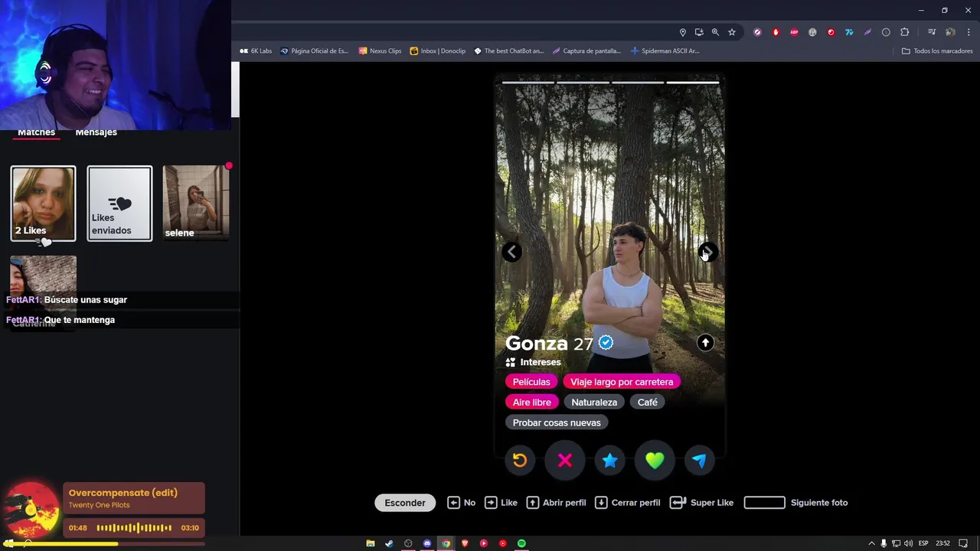Open the purple feather extension icon
Screen dimensions: 980x551
pyautogui.click(x=867, y=32)
